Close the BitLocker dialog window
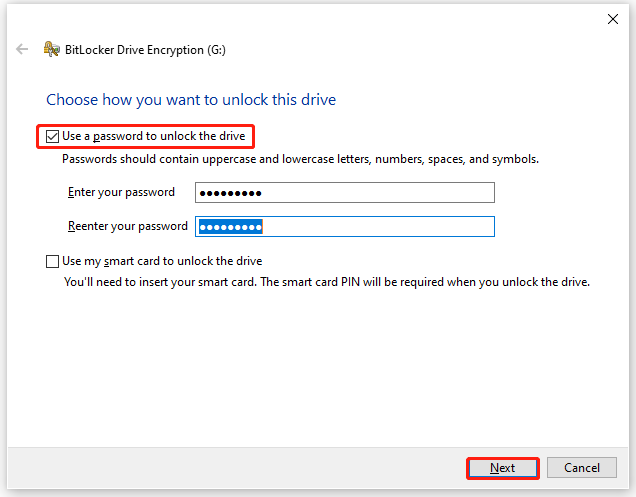 (612, 19)
